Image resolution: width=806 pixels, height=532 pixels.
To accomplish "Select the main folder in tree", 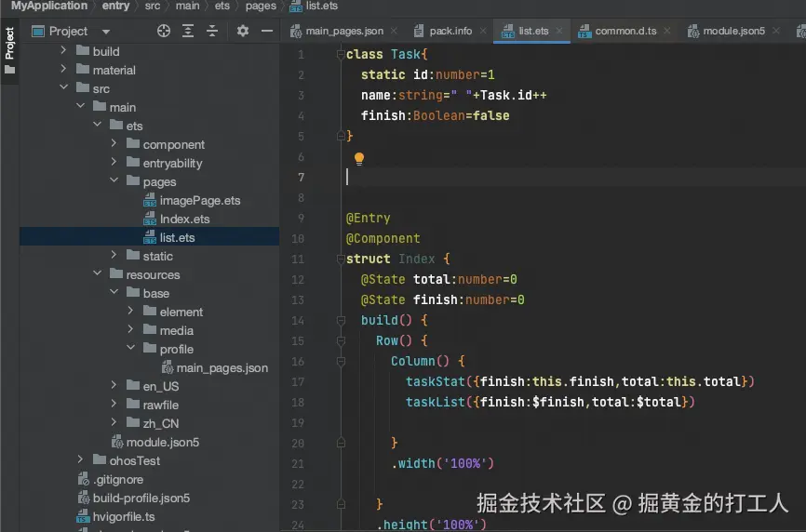I will coord(122,107).
